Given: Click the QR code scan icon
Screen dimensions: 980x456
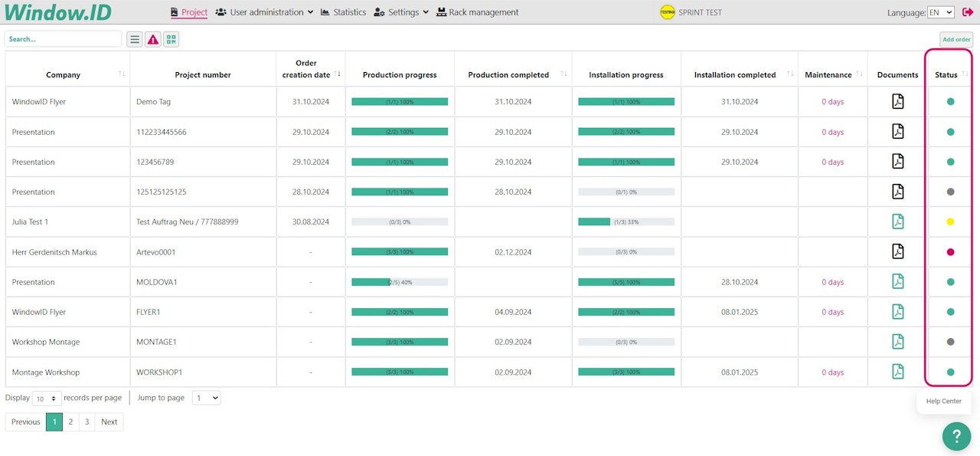Looking at the screenshot, I should coord(171,39).
